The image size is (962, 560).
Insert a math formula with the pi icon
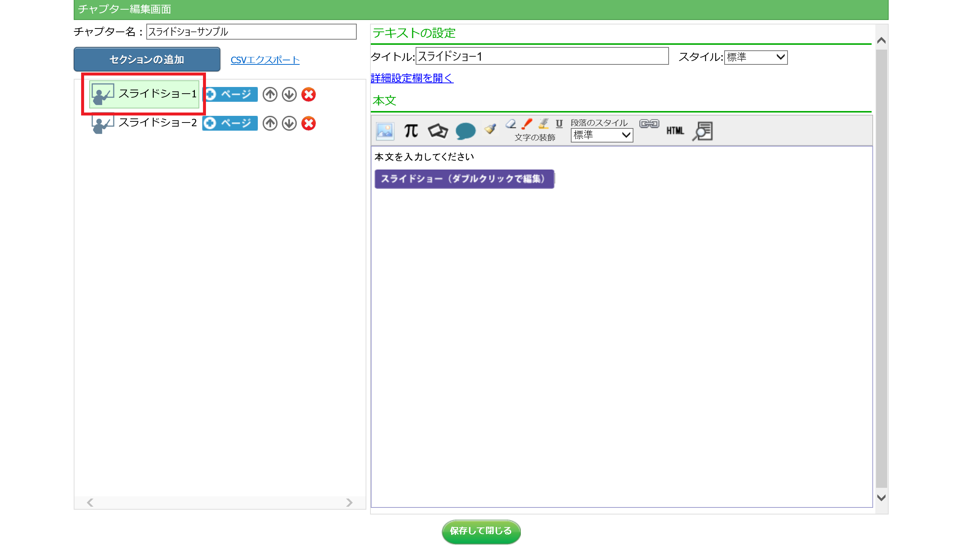tap(411, 131)
